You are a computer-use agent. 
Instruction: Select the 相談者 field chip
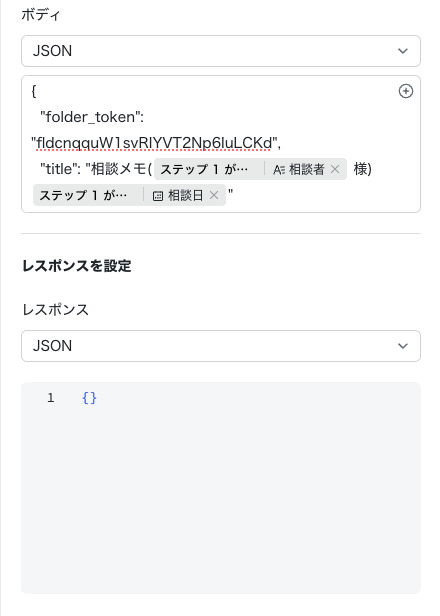tap(250, 169)
